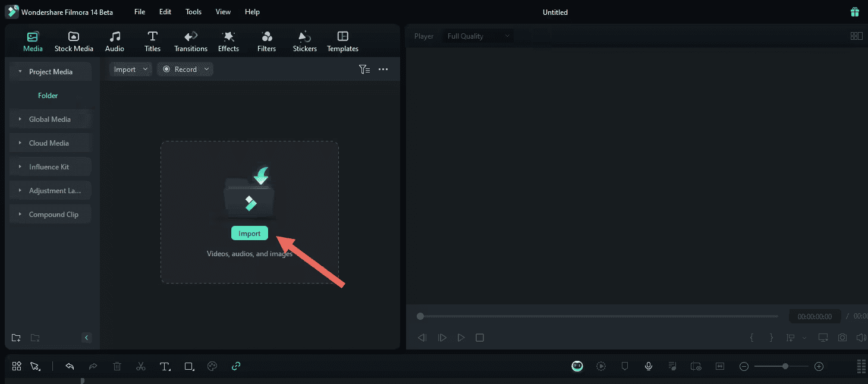
Task: Click the text tool icon
Action: click(x=165, y=366)
